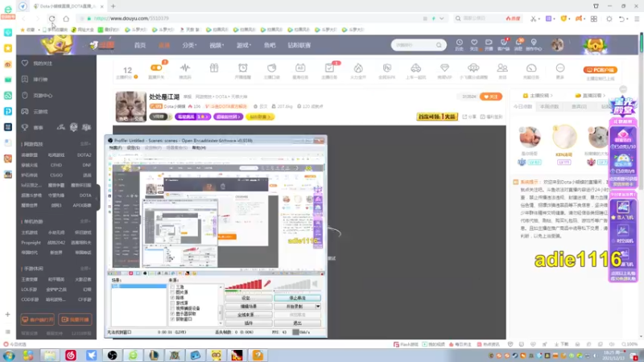Open 我的关注 heart icon in sidebar
The image size is (644, 362).
pyautogui.click(x=25, y=64)
